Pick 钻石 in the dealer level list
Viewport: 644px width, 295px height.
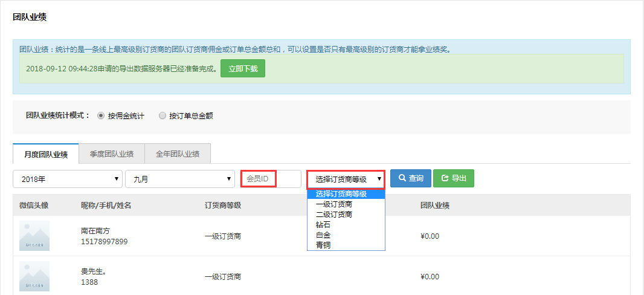point(323,225)
